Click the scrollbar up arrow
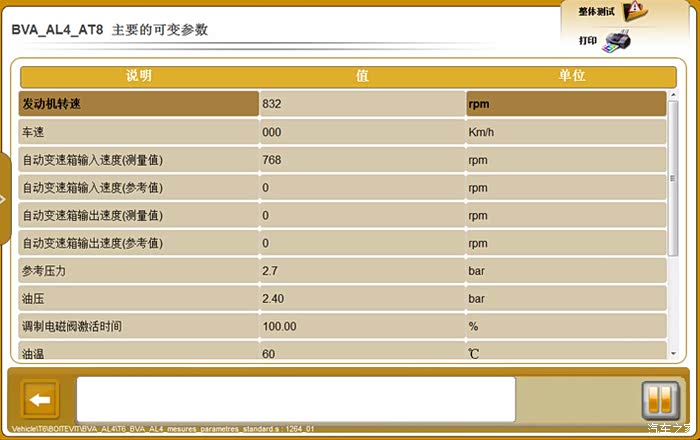The height and width of the screenshot is (440, 700). (673, 95)
